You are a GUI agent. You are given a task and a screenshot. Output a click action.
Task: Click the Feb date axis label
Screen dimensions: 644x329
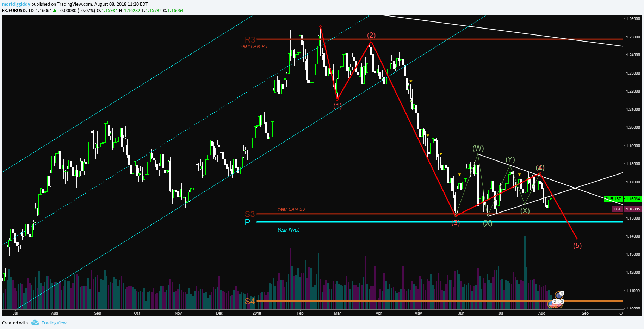click(300, 313)
